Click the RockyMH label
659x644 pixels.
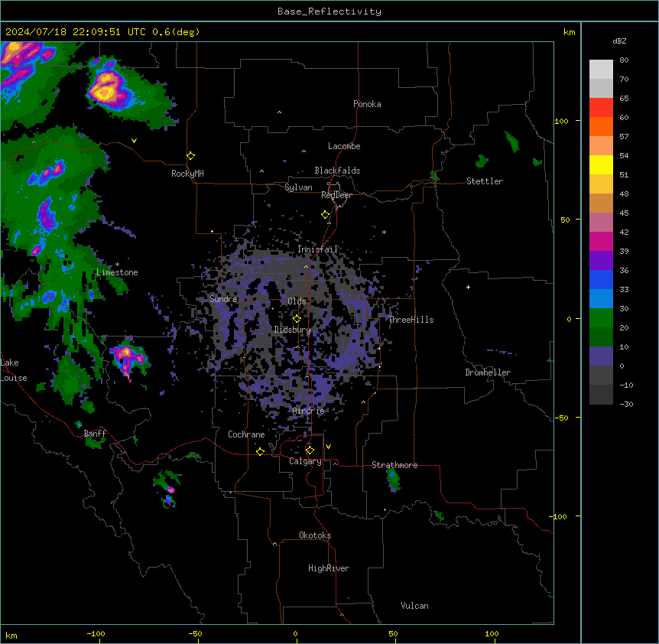point(187,174)
